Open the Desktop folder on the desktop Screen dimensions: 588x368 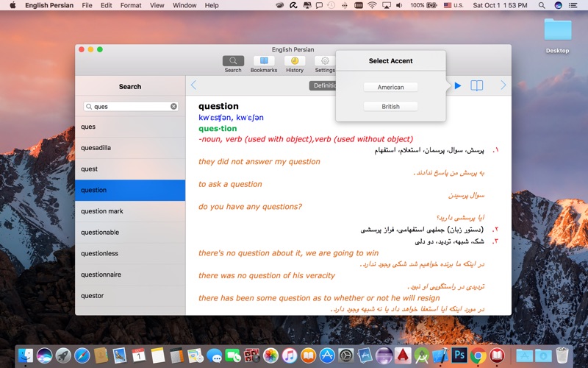point(557,36)
